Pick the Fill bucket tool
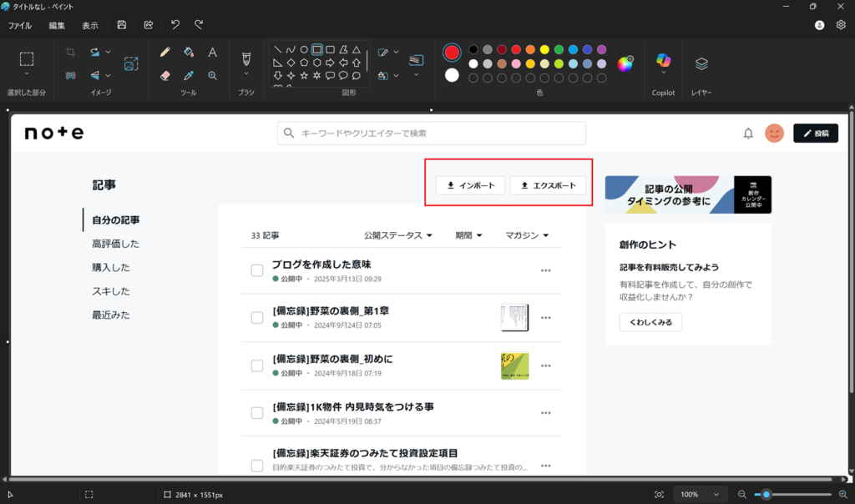This screenshot has width=855, height=504. point(189,53)
